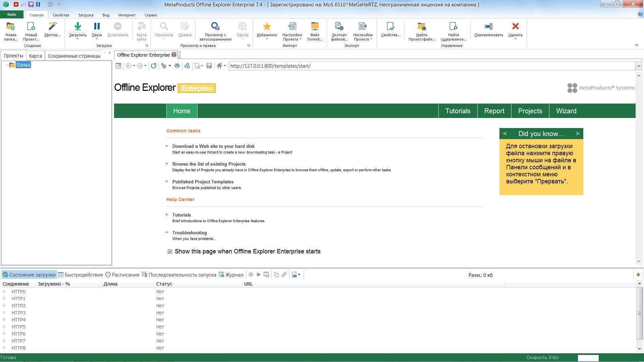Open the Сохраненные страницы tab
Screen dimensions: 644x362
[74, 56]
